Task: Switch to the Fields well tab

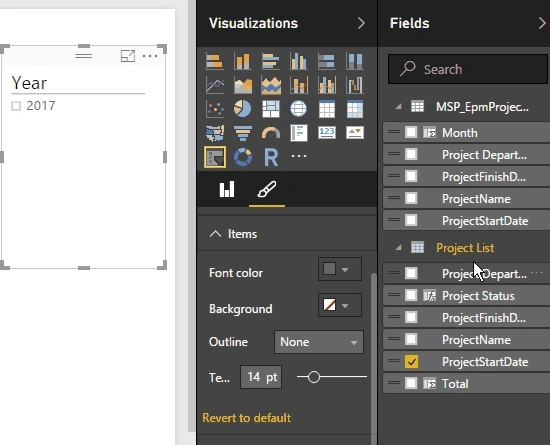Action: [227, 189]
